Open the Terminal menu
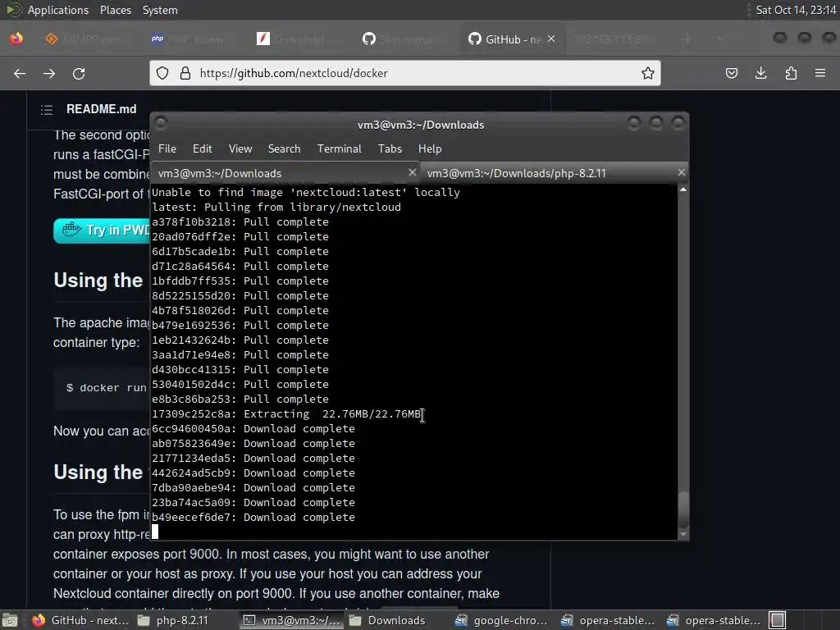 [339, 149]
